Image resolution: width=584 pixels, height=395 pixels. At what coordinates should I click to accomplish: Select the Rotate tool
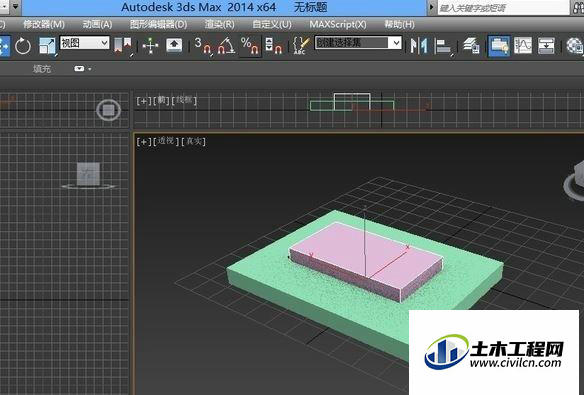(x=23, y=46)
